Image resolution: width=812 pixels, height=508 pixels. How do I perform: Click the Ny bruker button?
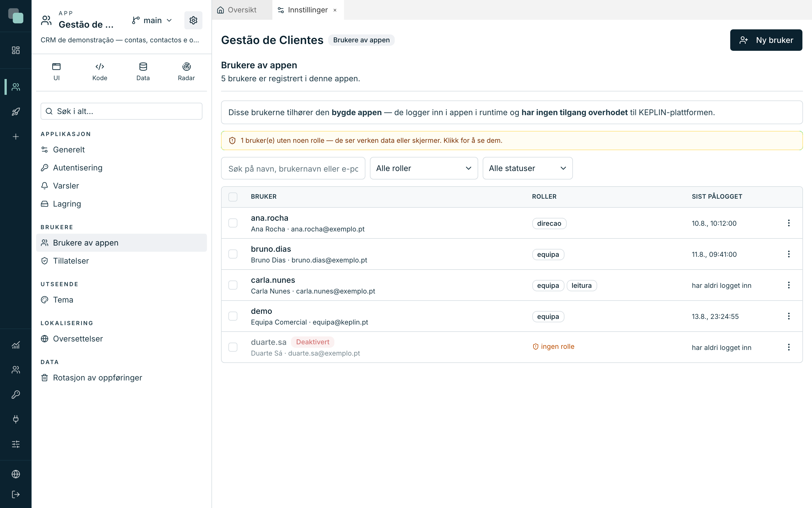tap(766, 40)
